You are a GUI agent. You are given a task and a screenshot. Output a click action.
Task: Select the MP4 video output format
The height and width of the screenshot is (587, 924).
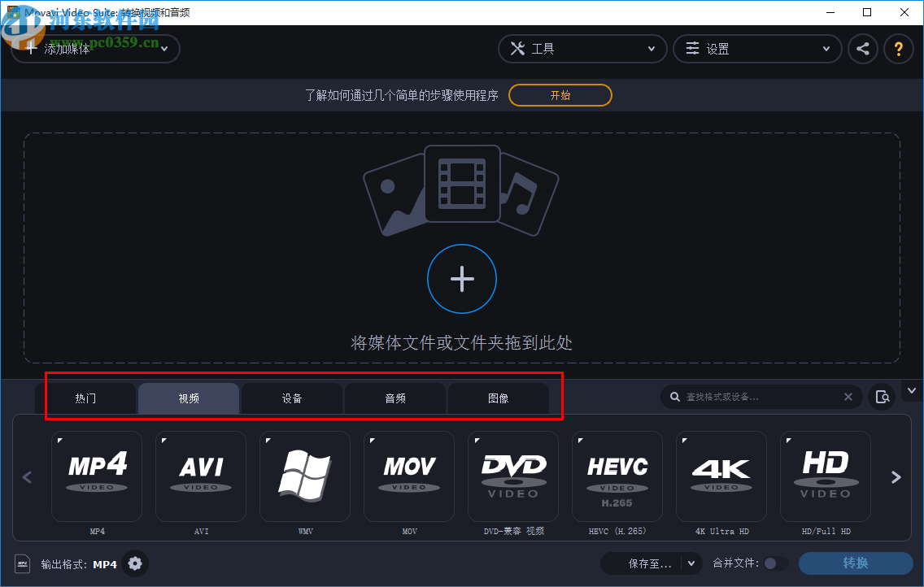[97, 477]
